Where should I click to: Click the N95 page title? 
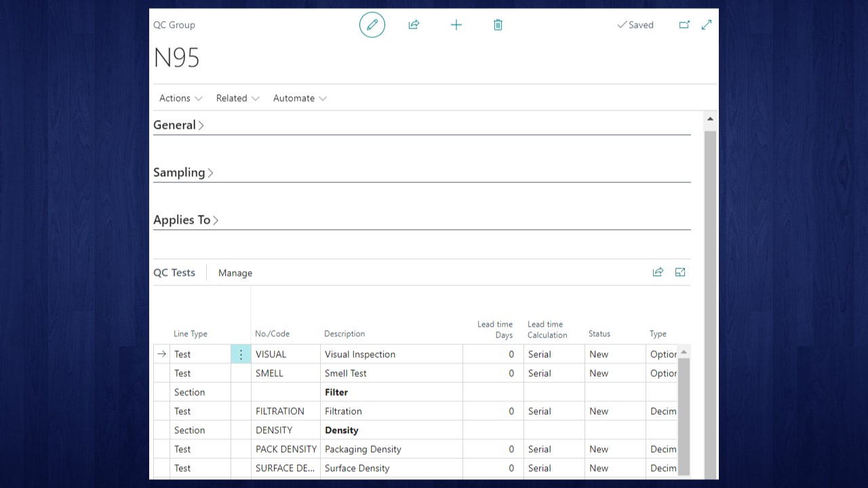click(176, 58)
